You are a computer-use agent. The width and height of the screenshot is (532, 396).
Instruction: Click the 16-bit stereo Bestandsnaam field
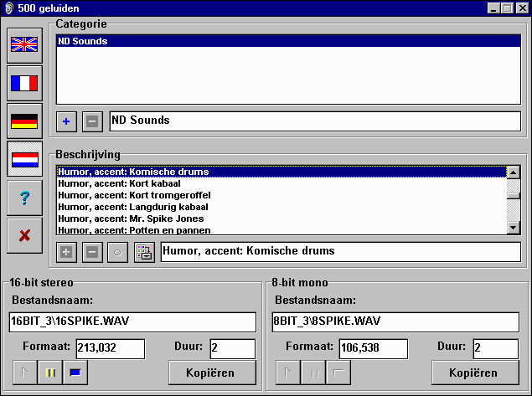[x=132, y=322]
